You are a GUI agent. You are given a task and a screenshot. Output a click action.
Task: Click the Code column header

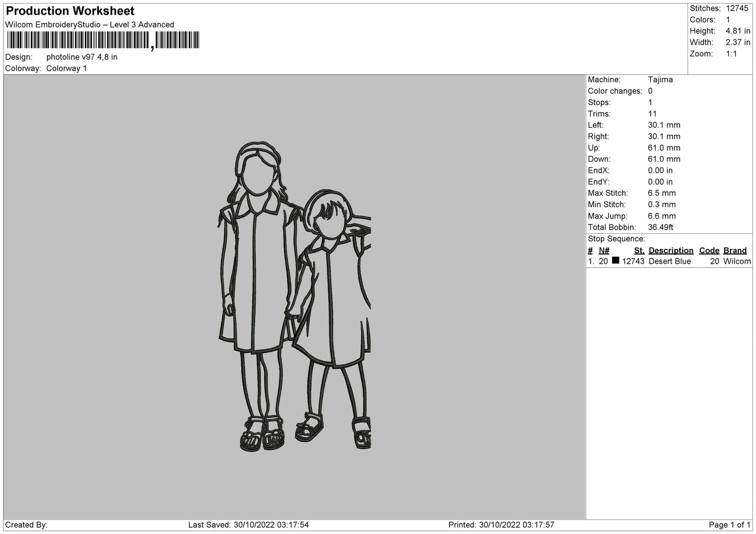click(709, 251)
